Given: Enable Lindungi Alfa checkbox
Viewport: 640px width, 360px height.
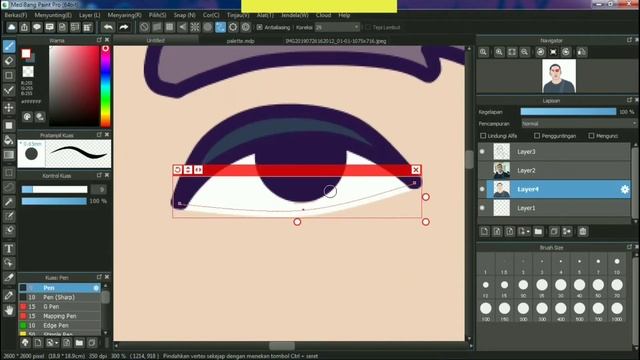Looking at the screenshot, I should [483, 136].
